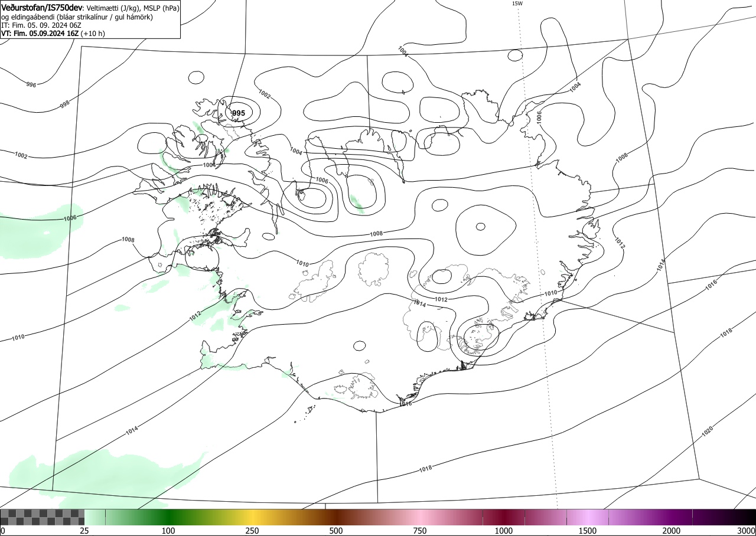Click the 1500 value on the color scale
Image resolution: width=756 pixels, height=536 pixels.
coord(588,531)
